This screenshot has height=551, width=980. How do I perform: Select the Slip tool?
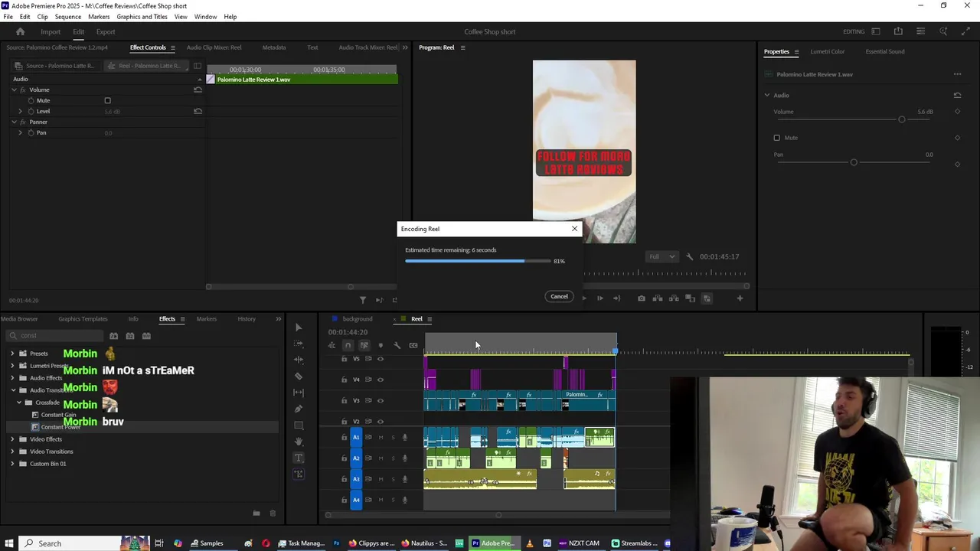click(299, 393)
